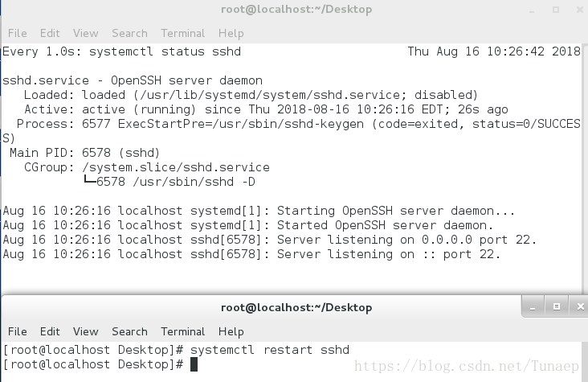Open Search menu in front terminal window

click(129, 331)
